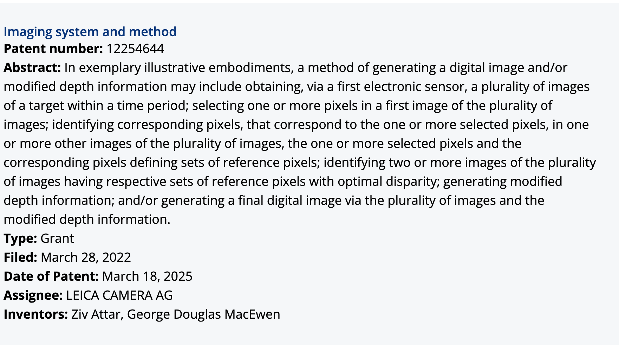The width and height of the screenshot is (619, 364).
Task: Click the patent date March 18, 2025
Action: coord(147,276)
